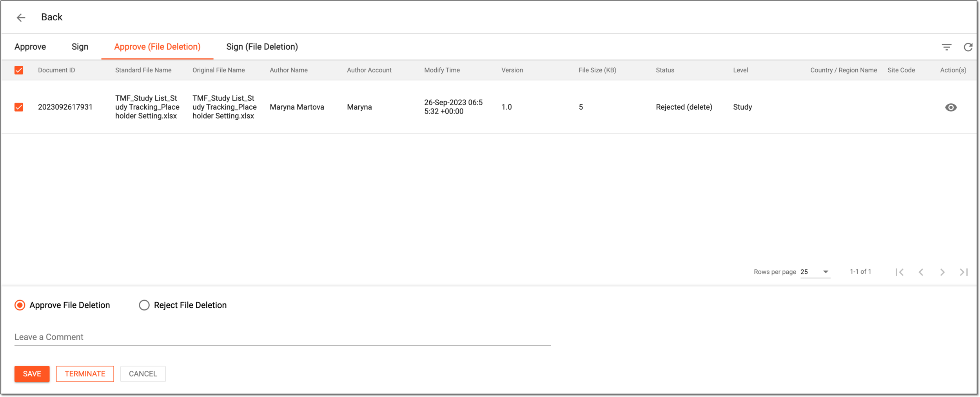Click the CANCEL button
Image resolution: width=980 pixels, height=397 pixels.
point(143,374)
